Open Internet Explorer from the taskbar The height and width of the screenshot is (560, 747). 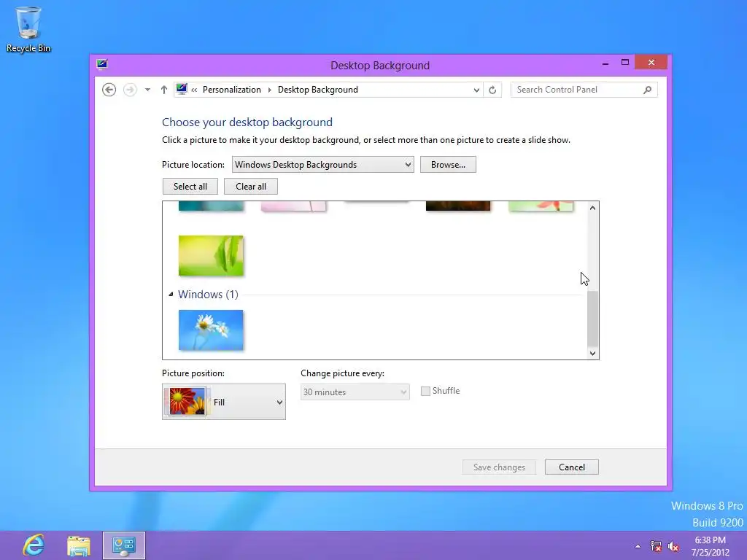(34, 545)
